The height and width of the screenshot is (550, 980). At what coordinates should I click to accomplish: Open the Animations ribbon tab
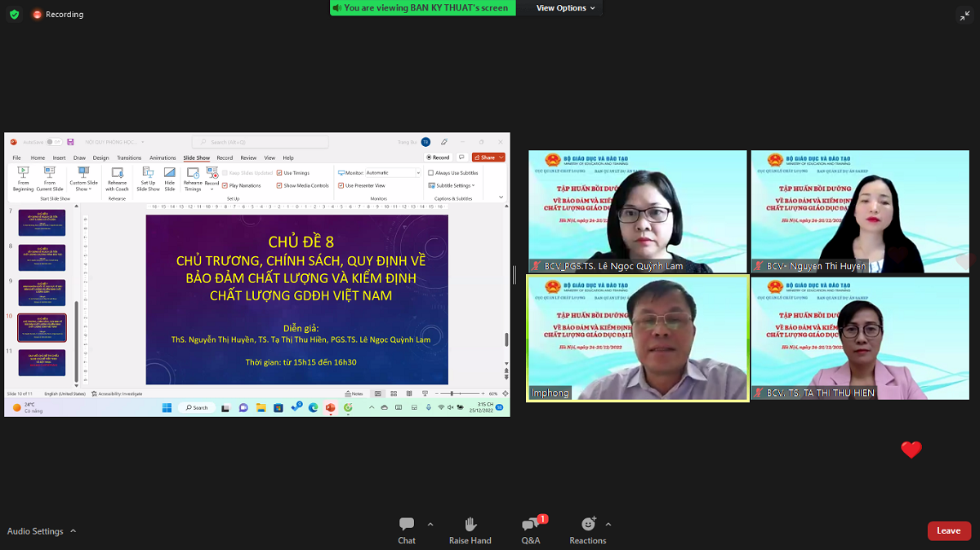pyautogui.click(x=163, y=157)
